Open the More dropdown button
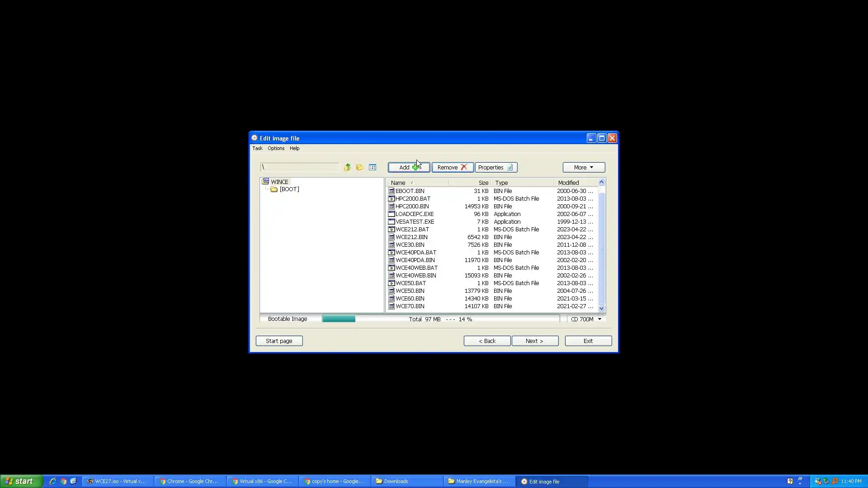The height and width of the screenshot is (488, 868). click(x=583, y=167)
